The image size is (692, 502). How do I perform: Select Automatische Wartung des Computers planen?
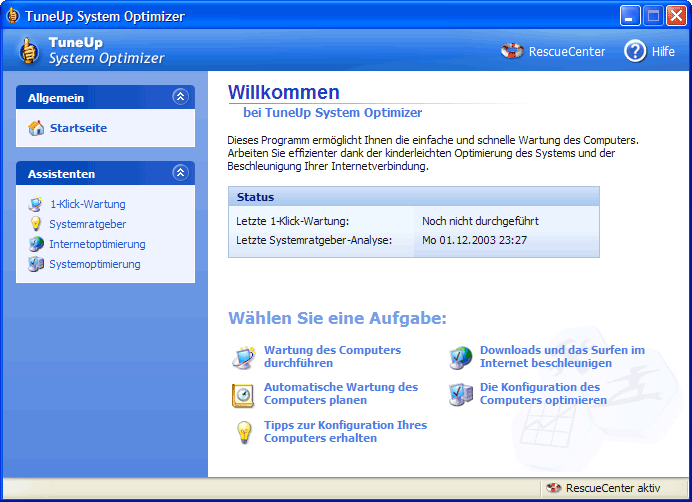(341, 393)
